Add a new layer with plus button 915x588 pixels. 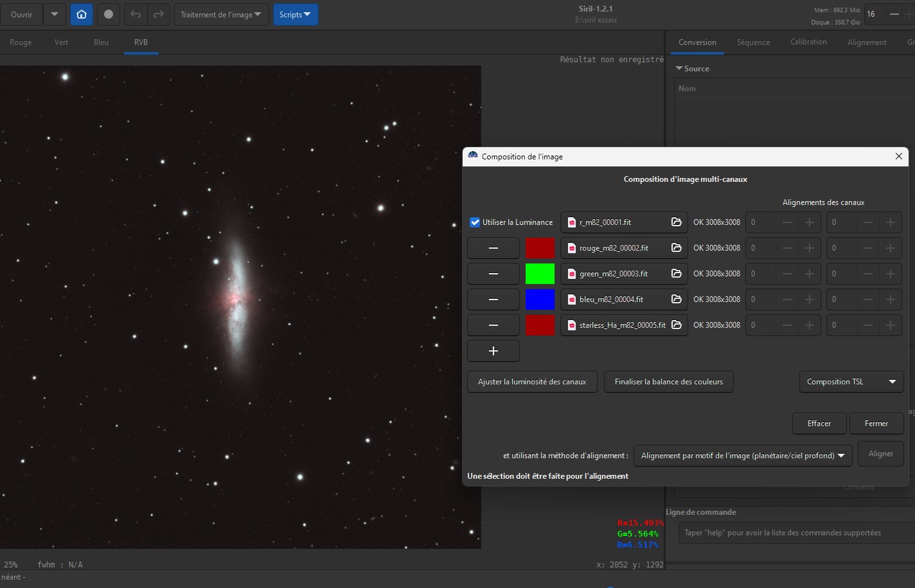[x=493, y=351]
